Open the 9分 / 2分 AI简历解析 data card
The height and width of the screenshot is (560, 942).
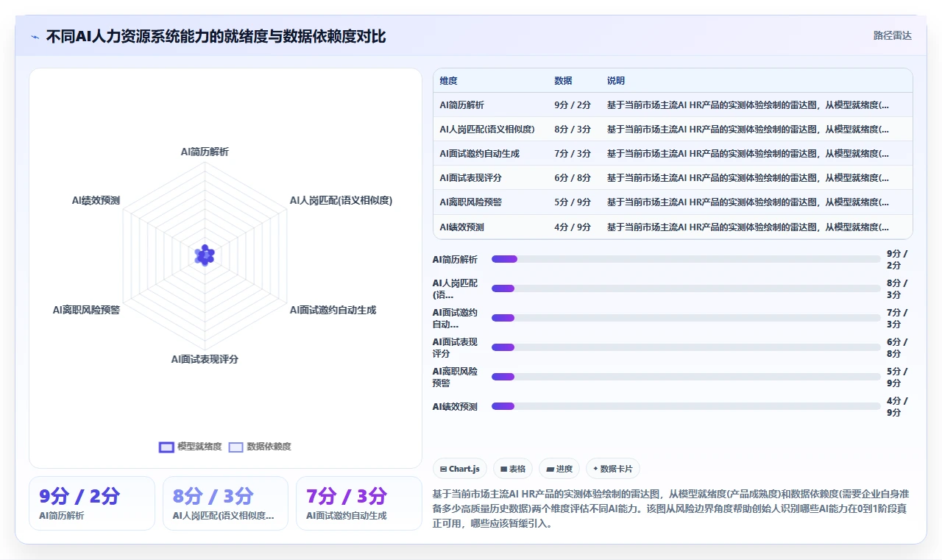click(x=92, y=503)
